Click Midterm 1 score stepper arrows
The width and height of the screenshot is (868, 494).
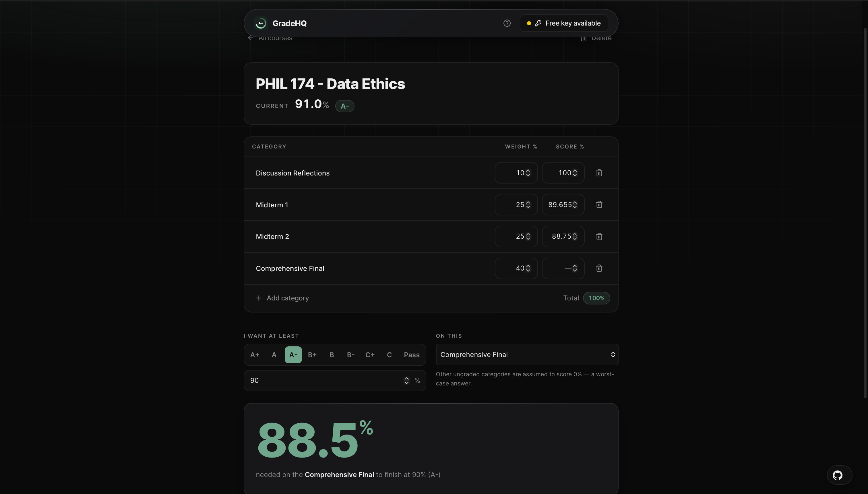(x=575, y=204)
